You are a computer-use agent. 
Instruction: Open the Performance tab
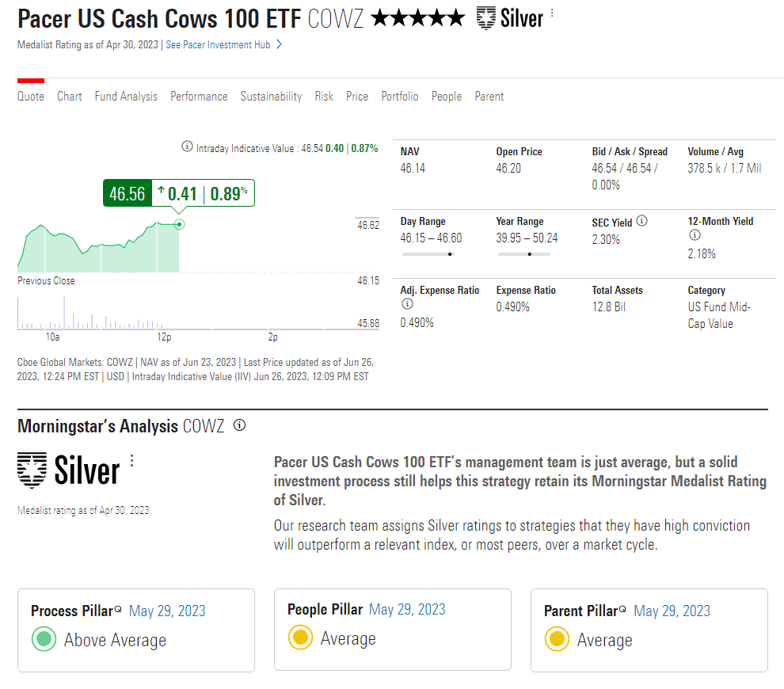point(199,97)
